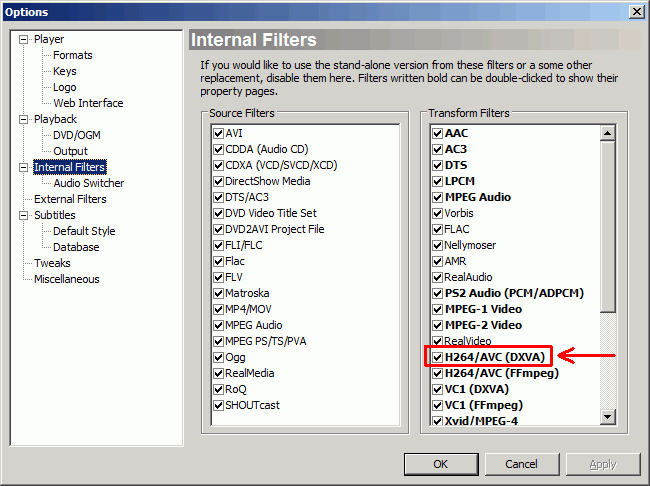
Task: Click Transform Filters scroll down arrow
Action: click(608, 416)
